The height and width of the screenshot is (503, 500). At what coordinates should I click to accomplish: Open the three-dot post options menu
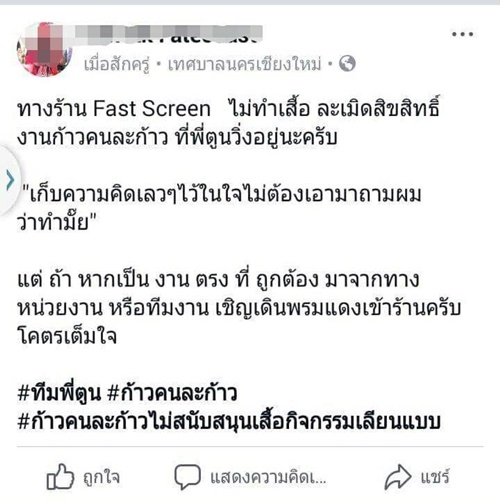(463, 34)
